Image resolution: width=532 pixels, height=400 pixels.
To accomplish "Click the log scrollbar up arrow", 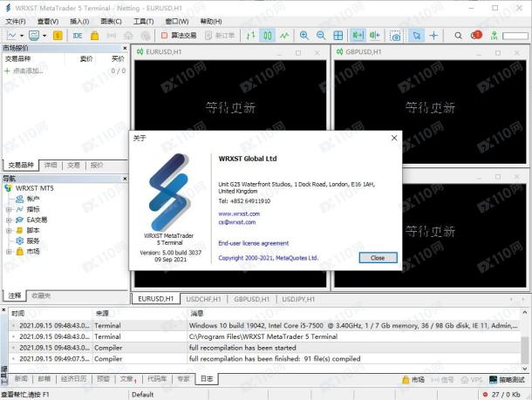I will pyautogui.click(x=524, y=312).
